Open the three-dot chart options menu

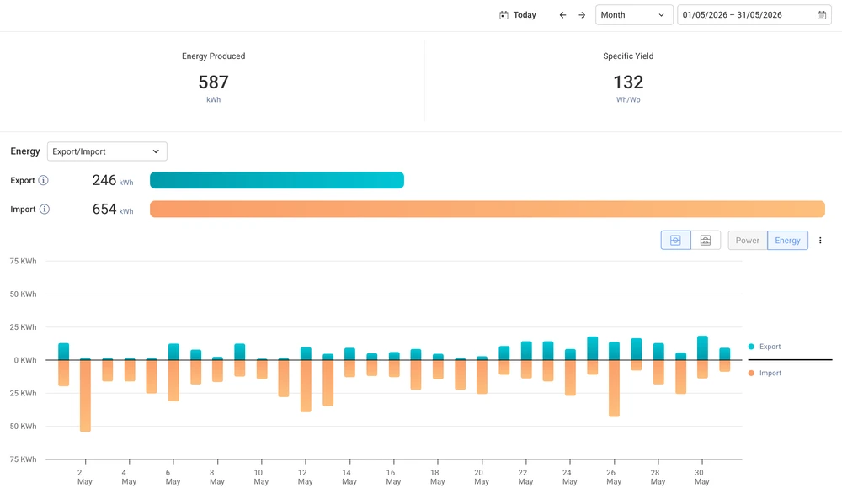coord(820,241)
